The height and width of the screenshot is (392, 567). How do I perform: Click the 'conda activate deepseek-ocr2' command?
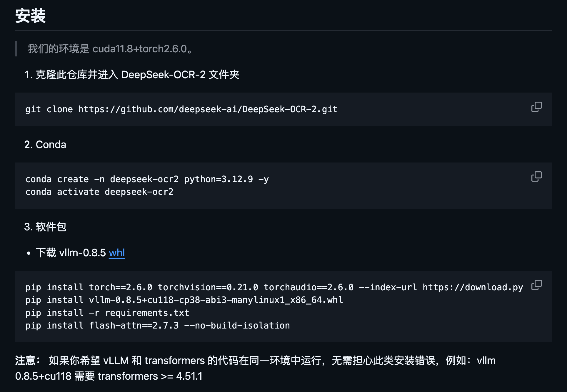pyautogui.click(x=99, y=192)
